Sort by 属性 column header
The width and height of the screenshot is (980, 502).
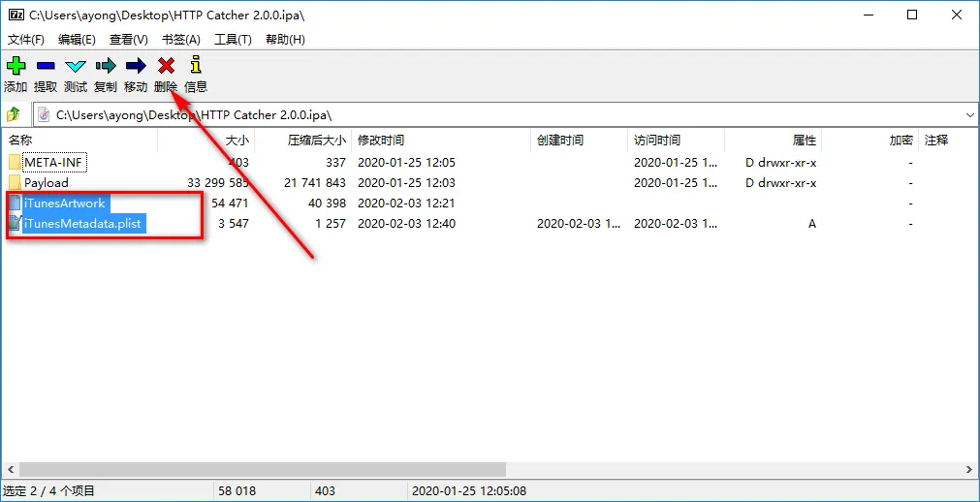(x=774, y=141)
